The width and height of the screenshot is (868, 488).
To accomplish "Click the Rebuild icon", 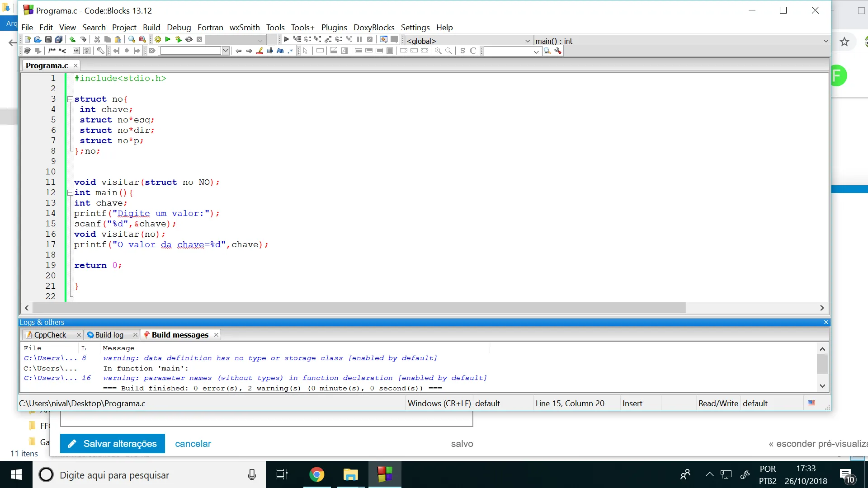I will [x=189, y=39].
